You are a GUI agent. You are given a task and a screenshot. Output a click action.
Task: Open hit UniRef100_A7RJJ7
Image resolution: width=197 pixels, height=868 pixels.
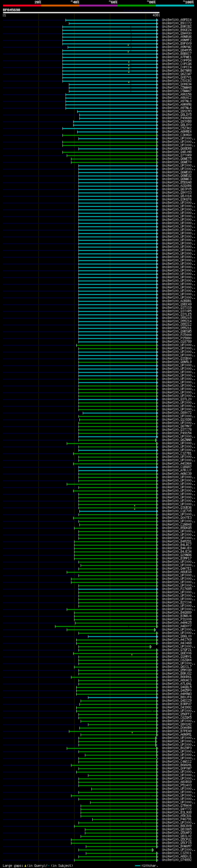pos(176,470)
